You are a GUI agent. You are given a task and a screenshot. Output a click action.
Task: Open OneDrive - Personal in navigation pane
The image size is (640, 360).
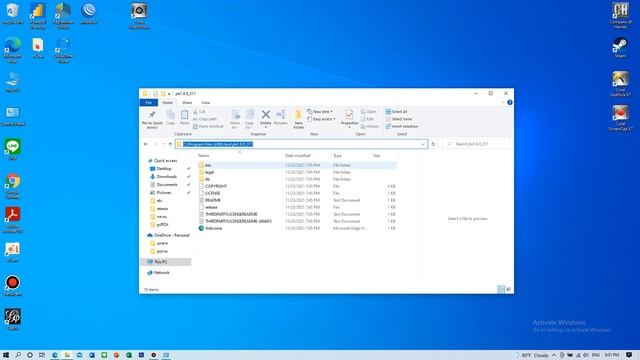tap(171, 236)
